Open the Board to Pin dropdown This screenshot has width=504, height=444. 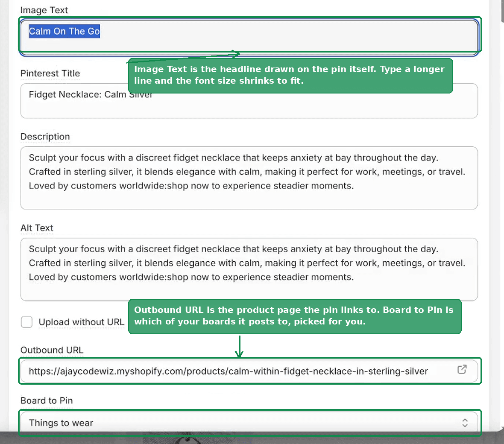(x=249, y=423)
